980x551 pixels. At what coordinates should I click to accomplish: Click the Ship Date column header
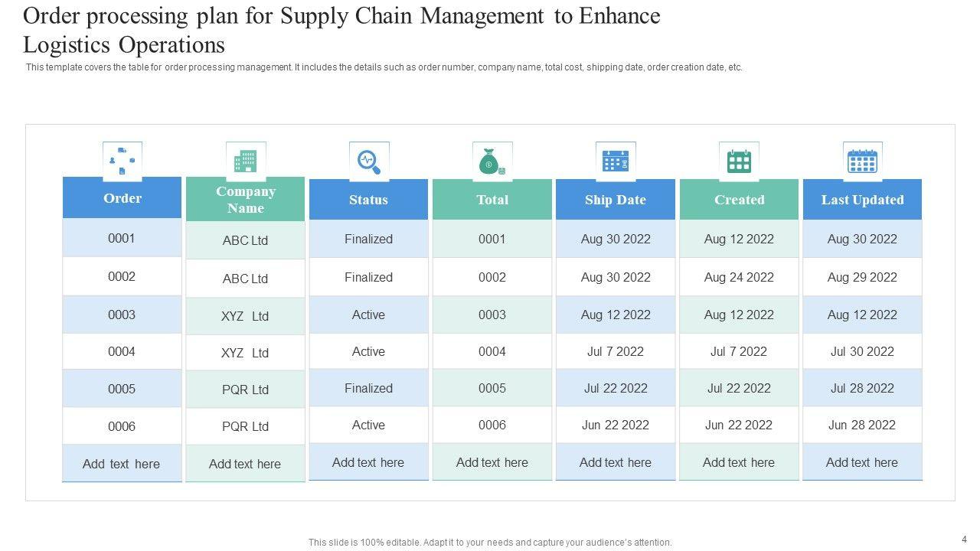pyautogui.click(x=616, y=200)
